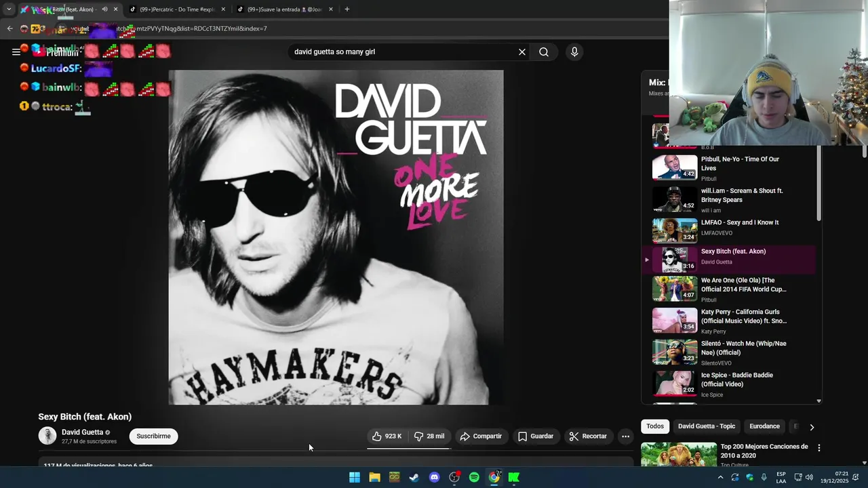Screen dimensions: 868x488
Task: Open the Minecraft taskbar icon
Action: tap(395, 477)
